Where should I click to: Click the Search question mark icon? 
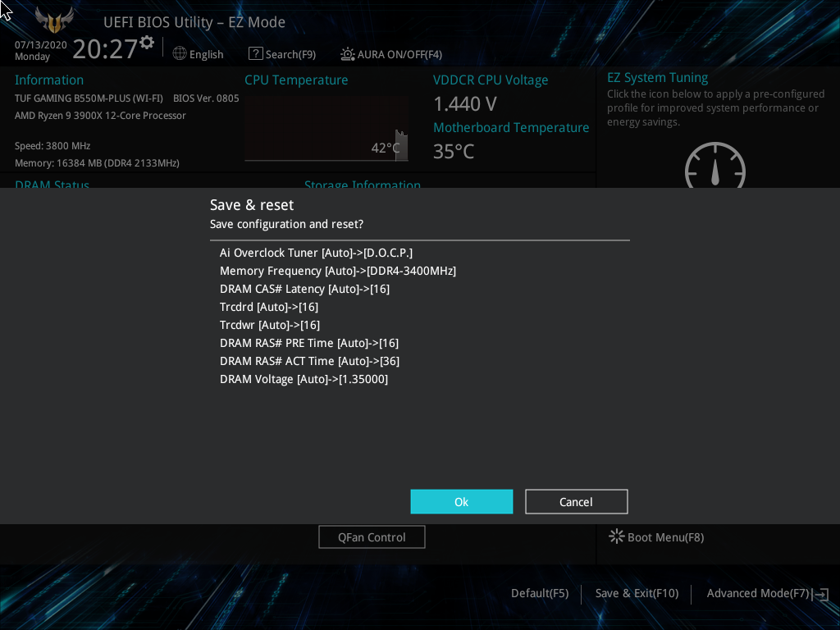(256, 53)
